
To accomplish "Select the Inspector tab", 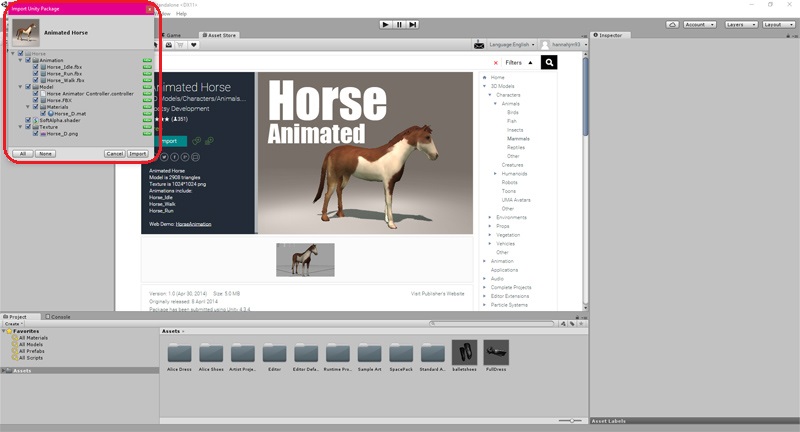I will pos(608,35).
